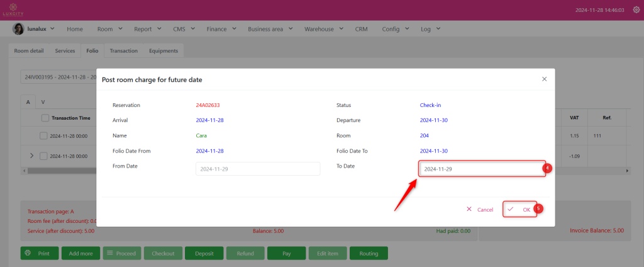Click the Cancel button with X icon
This screenshot has width=644, height=267.
tap(479, 209)
